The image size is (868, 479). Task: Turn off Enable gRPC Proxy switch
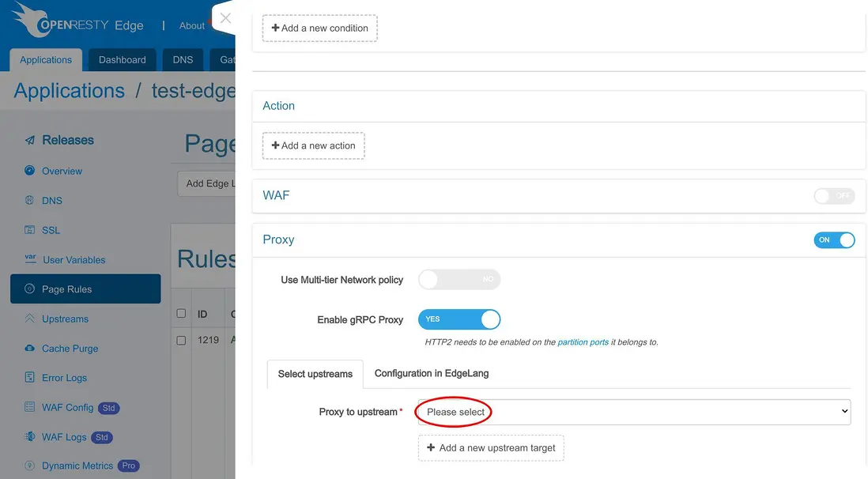(459, 319)
